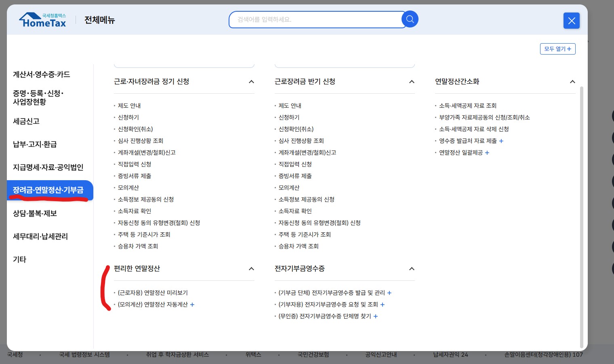Expand 영수증 발급처 자료 제출 plus icon
614x364 pixels.
pyautogui.click(x=501, y=141)
